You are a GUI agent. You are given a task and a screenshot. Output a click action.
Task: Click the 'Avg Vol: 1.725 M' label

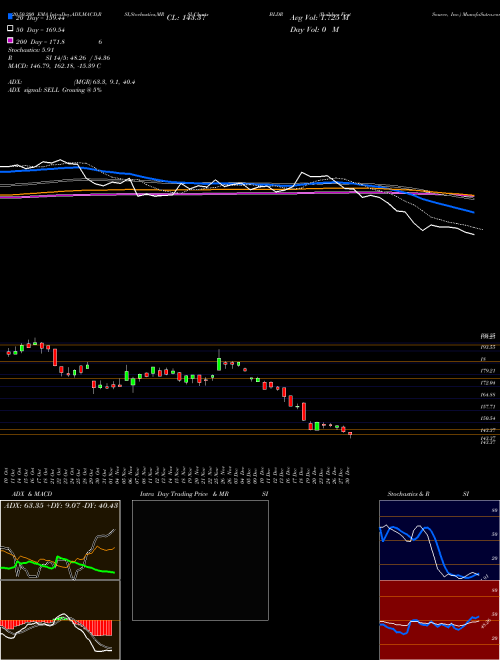320,18
